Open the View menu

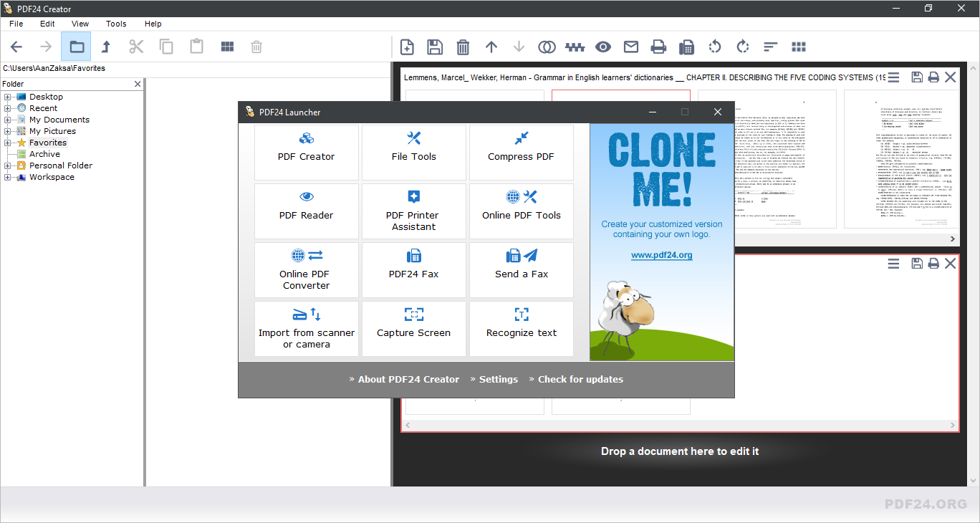(x=80, y=24)
